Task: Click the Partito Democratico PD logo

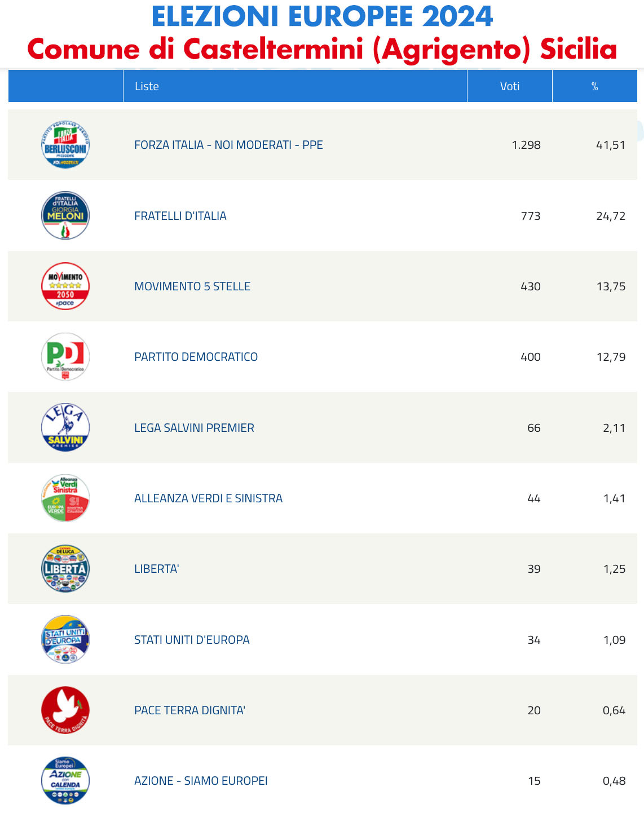Action: pyautogui.click(x=65, y=357)
